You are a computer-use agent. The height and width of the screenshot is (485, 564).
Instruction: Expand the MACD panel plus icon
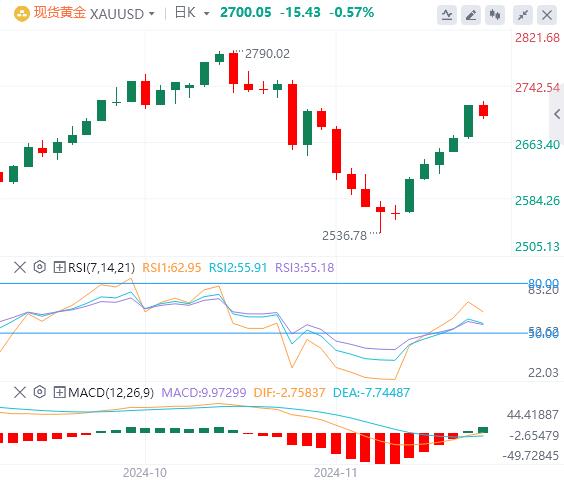click(59, 392)
